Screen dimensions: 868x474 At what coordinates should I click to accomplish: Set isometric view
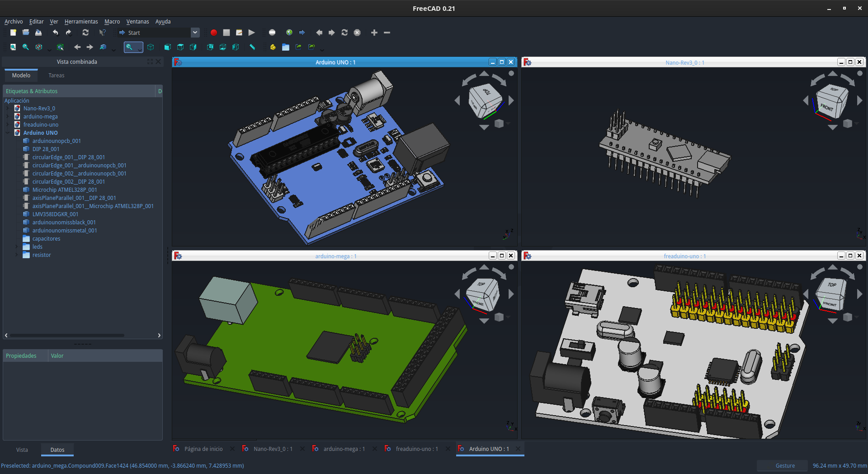pyautogui.click(x=151, y=47)
